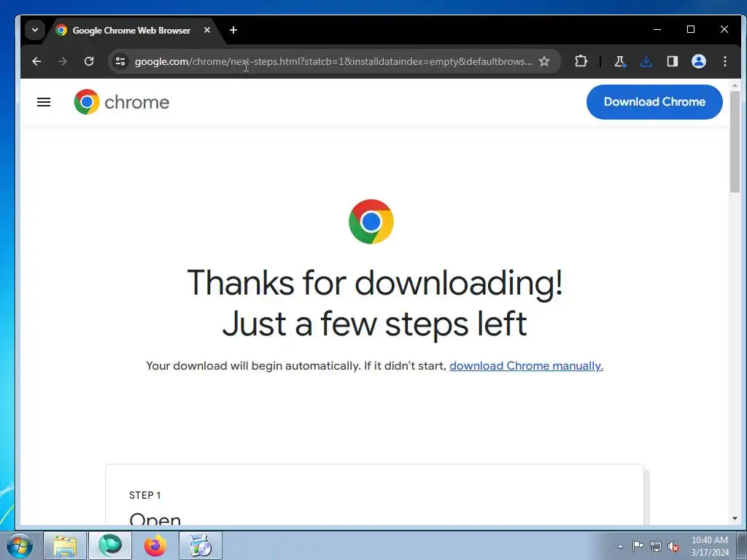Click the scrollbar down arrow
This screenshot has width=747, height=560.
point(735,518)
